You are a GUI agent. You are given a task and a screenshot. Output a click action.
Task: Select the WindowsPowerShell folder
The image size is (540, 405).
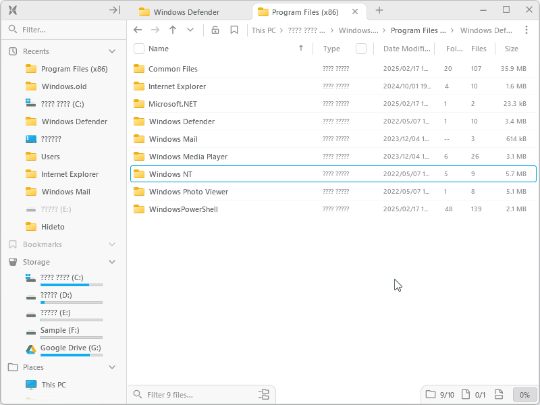tap(333, 209)
